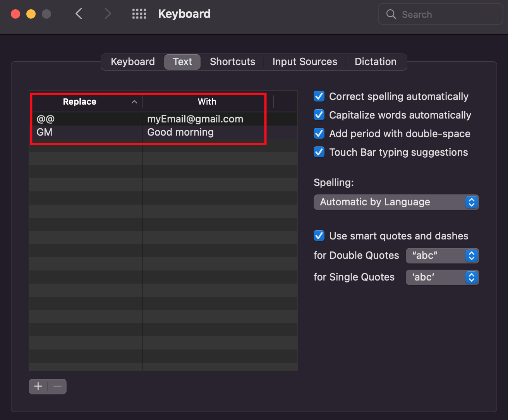Image resolution: width=508 pixels, height=420 pixels.
Task: Open the Automatic by Language spelling dropdown
Action: 396,202
